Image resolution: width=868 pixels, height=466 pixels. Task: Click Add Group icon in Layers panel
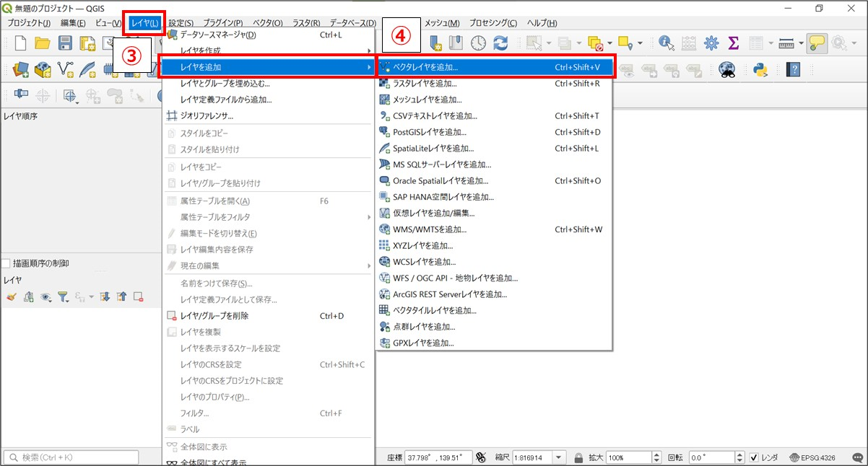tap(28, 296)
